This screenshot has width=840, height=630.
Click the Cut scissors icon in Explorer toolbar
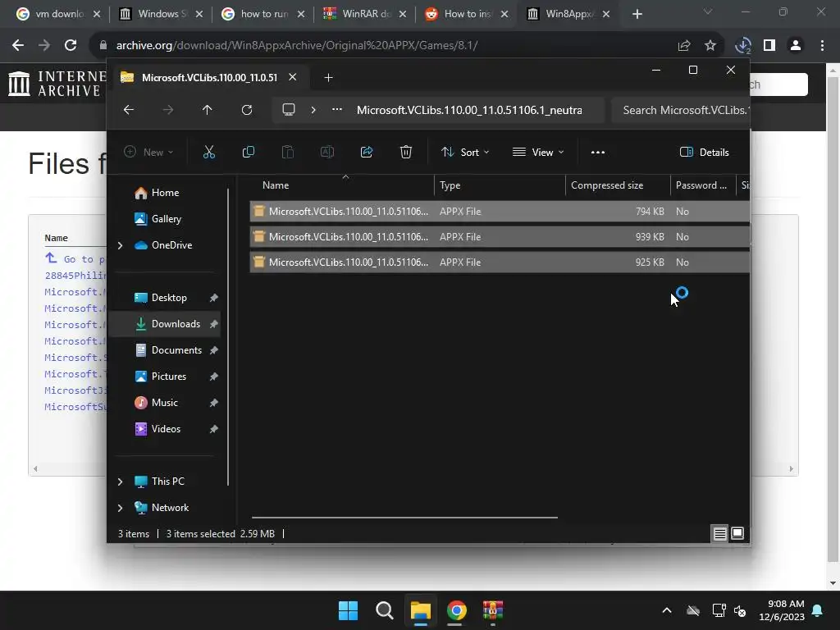[209, 152]
